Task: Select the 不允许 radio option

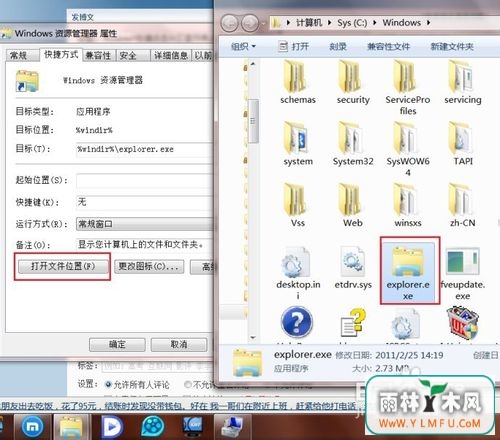Action: (188, 385)
